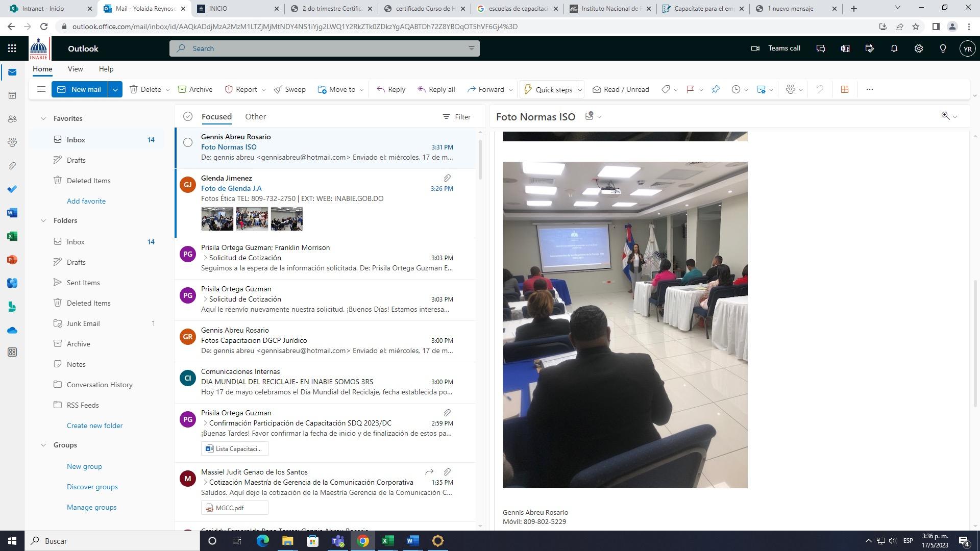Click the Pin message icon in toolbar
The width and height of the screenshot is (980, 551).
click(716, 89)
